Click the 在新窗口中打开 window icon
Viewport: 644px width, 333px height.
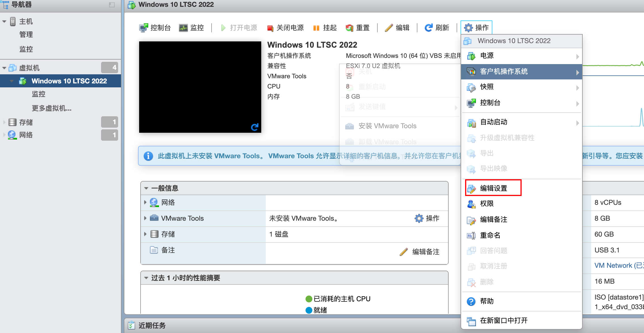[471, 321]
